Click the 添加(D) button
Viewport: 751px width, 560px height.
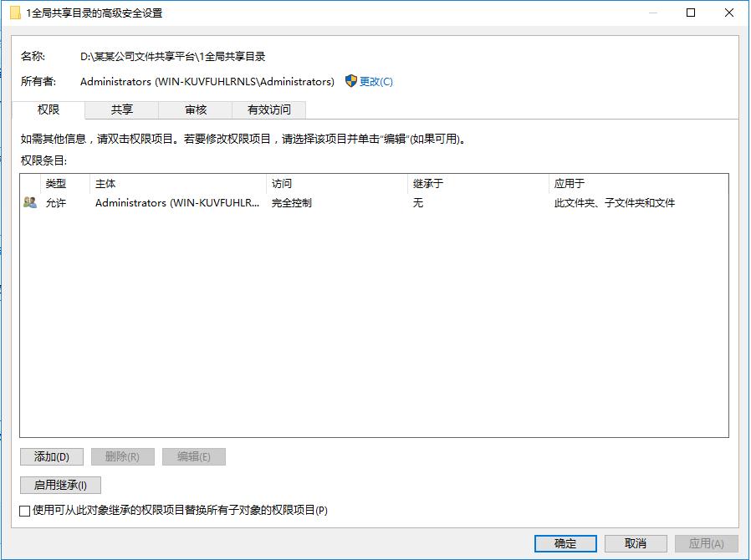click(52, 456)
